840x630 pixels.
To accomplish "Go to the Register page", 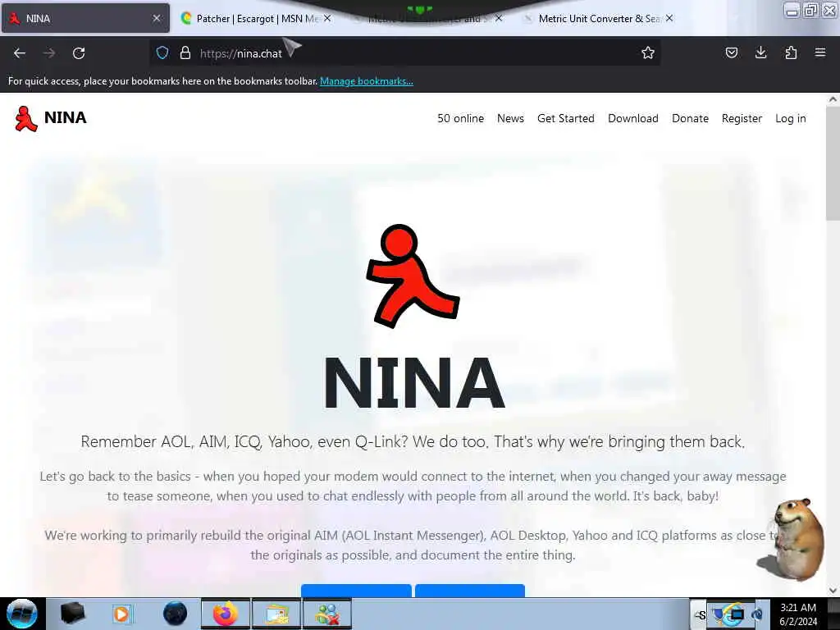I will pyautogui.click(x=742, y=118).
